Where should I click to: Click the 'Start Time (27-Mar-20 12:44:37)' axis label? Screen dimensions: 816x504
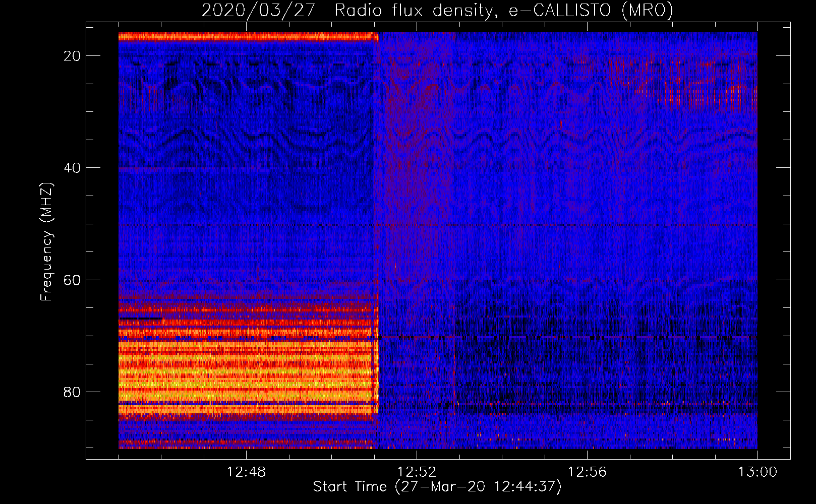pos(437,487)
